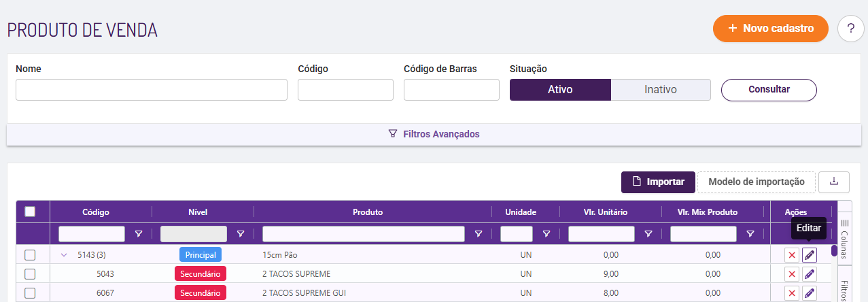Open the Produto column filter icon
Viewport: 868px width, 302px height.
479,234
